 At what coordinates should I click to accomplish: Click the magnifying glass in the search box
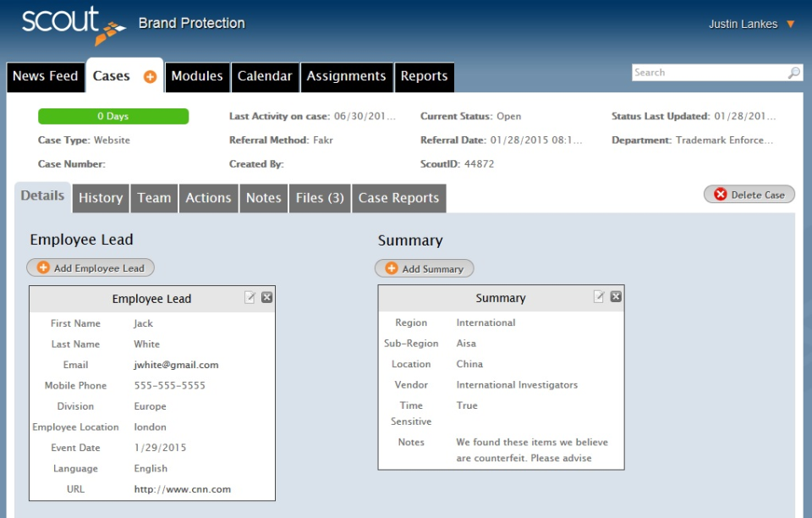click(793, 72)
